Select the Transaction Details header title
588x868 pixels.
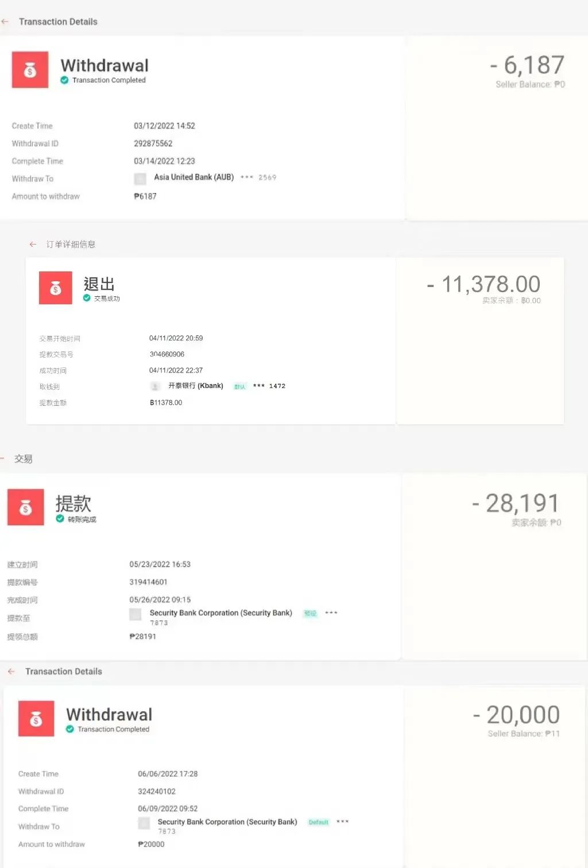pyautogui.click(x=58, y=21)
